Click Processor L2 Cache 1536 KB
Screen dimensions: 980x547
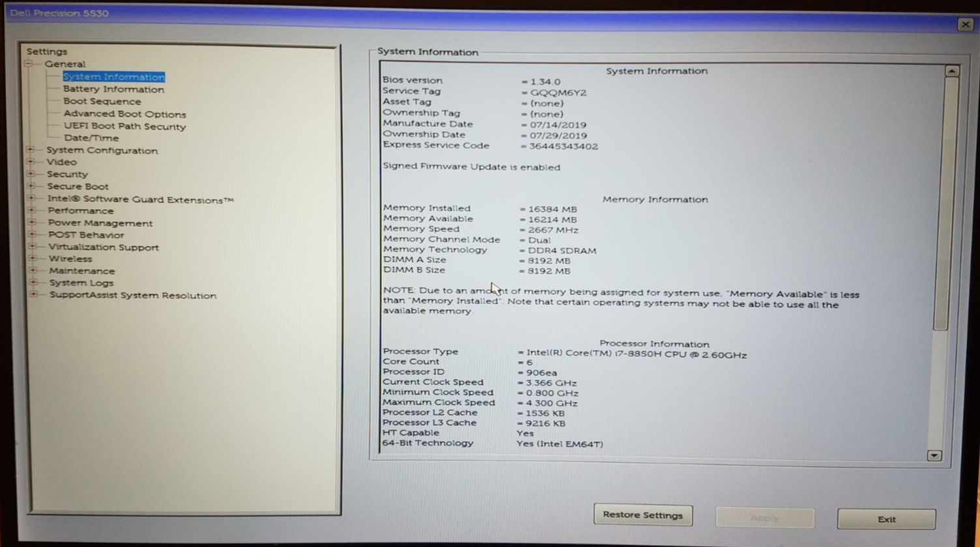545,414
